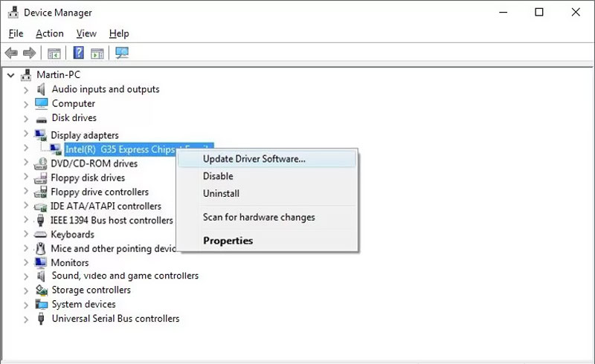Click the Back arrow toolbar icon
Image resolution: width=595 pixels, height=364 pixels.
click(x=11, y=53)
